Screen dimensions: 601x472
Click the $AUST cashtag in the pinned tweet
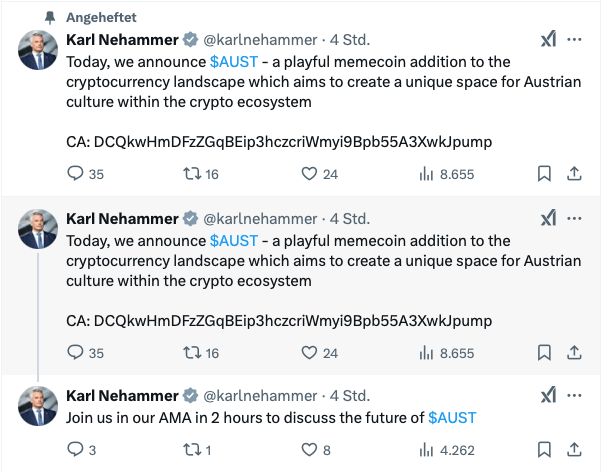234,62
